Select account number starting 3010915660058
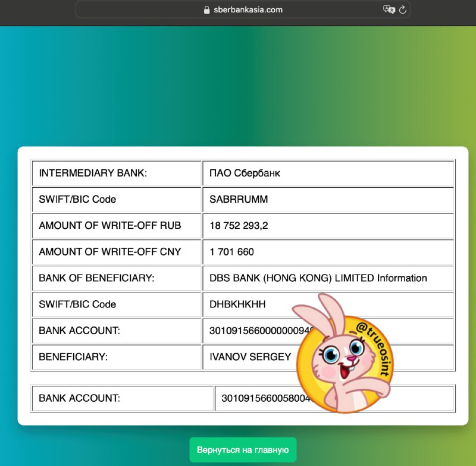476x466 pixels. click(267, 398)
